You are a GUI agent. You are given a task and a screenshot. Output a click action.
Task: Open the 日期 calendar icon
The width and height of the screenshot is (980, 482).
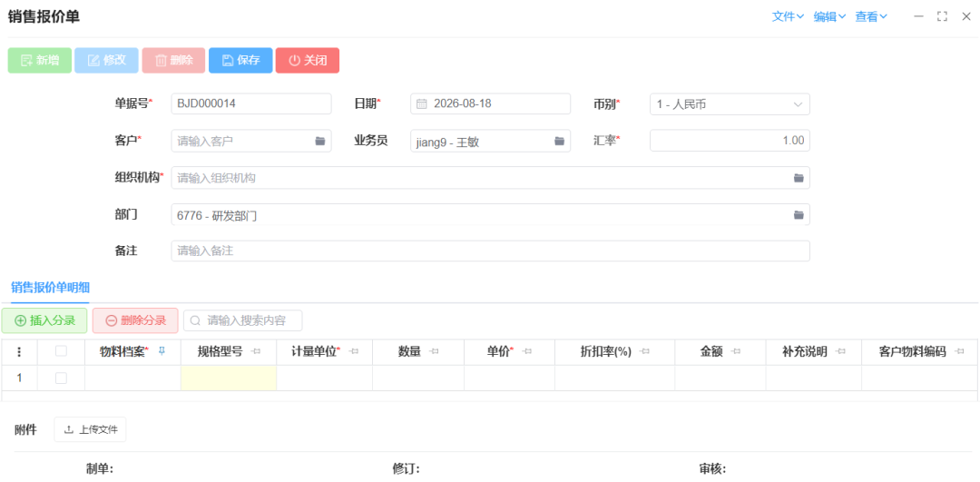[x=421, y=103]
